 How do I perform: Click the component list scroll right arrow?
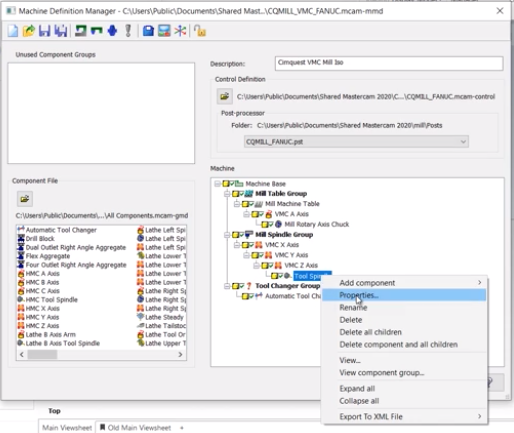pos(180,354)
